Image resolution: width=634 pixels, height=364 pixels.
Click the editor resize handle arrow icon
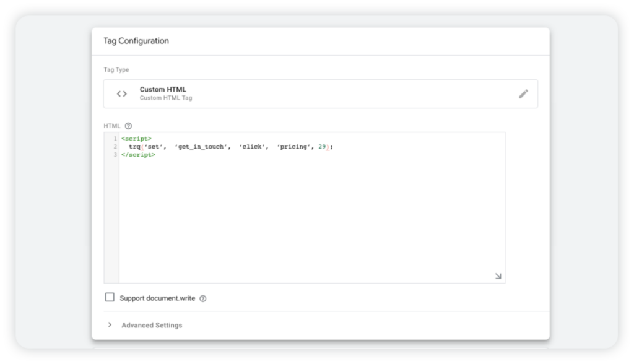point(497,277)
